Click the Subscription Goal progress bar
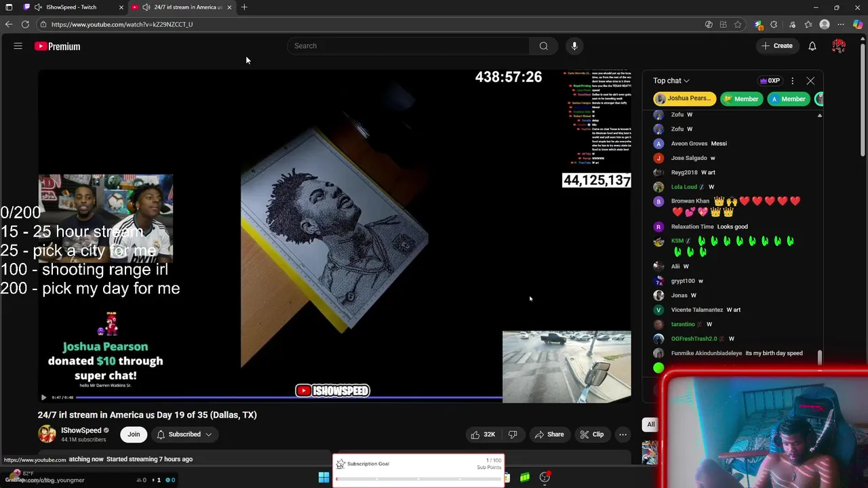The height and width of the screenshot is (488, 868). (418, 479)
